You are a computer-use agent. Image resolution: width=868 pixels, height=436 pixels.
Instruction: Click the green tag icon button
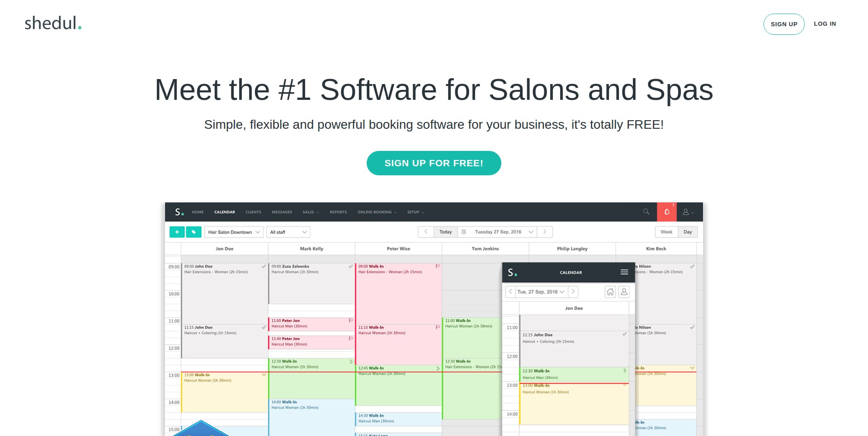pos(193,232)
